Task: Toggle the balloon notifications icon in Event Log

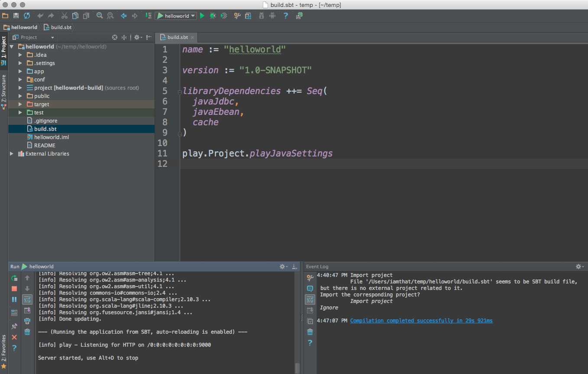Action: pyautogui.click(x=310, y=289)
